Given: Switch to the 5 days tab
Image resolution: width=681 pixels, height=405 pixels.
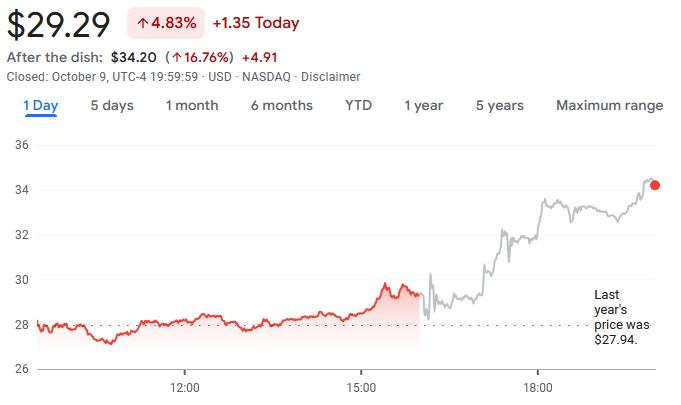Looking at the screenshot, I should pos(112,105).
